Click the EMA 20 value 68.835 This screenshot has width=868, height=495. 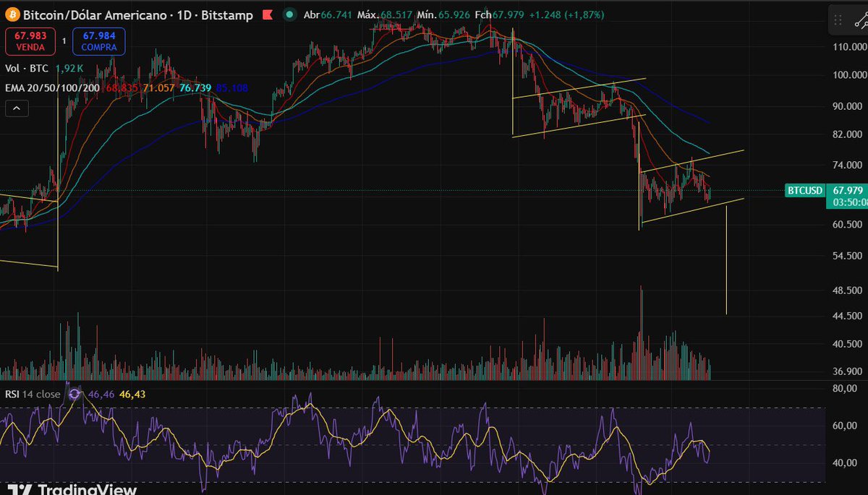pyautogui.click(x=122, y=87)
